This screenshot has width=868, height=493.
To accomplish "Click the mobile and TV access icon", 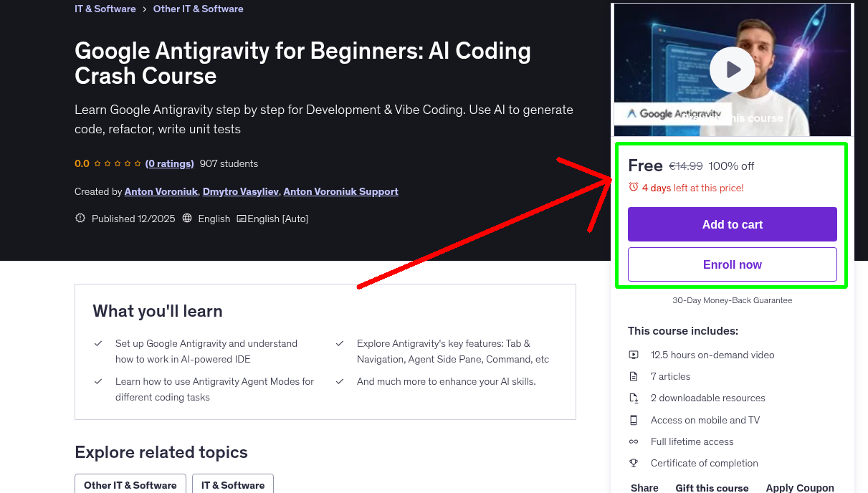I will (x=634, y=419).
